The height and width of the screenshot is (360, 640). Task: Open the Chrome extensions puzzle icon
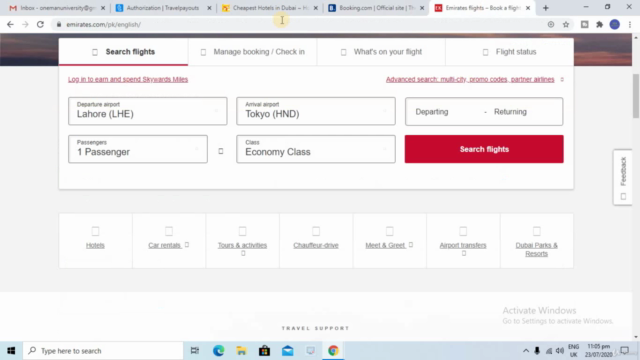[x=599, y=24]
